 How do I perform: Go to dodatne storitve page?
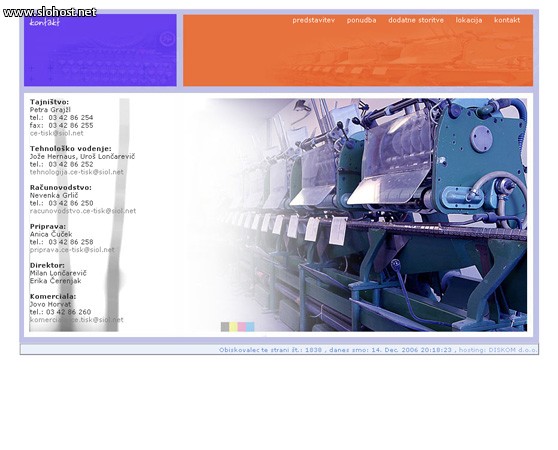[416, 20]
